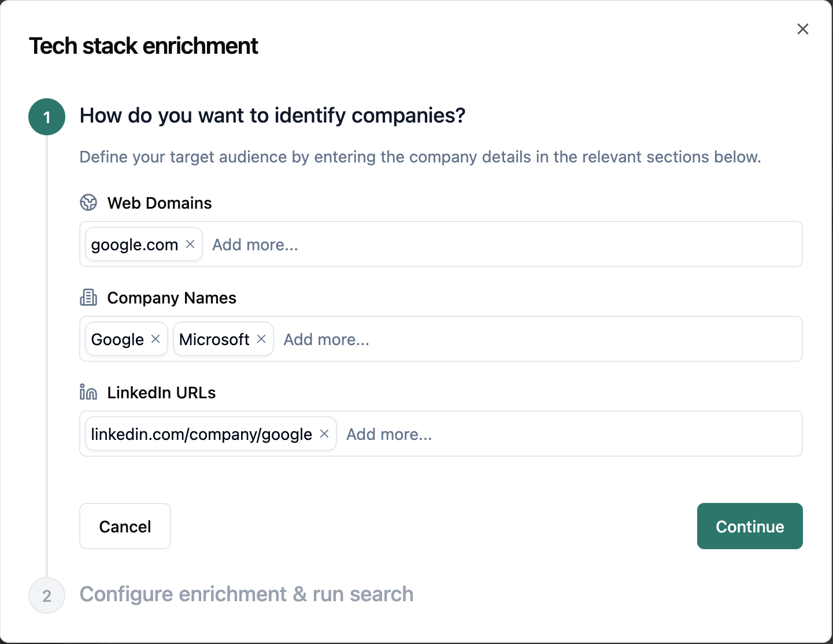Close the Tech stack enrichment dialog
The height and width of the screenshot is (644, 833).
pyautogui.click(x=803, y=29)
